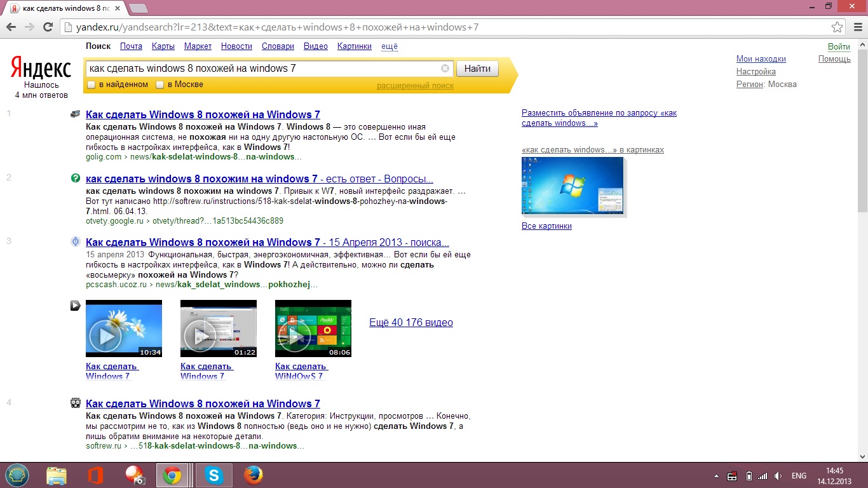868x488 pixels.
Task: Open Skype from the taskbar
Action: pyautogui.click(x=214, y=475)
